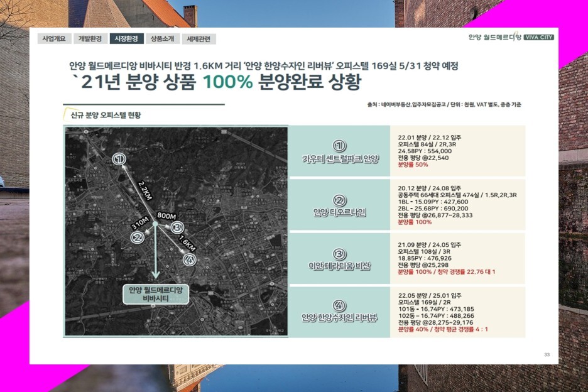Click the '20.12 분양 / 24.08 입주' line
The image size is (588, 392).
pyautogui.click(x=430, y=188)
